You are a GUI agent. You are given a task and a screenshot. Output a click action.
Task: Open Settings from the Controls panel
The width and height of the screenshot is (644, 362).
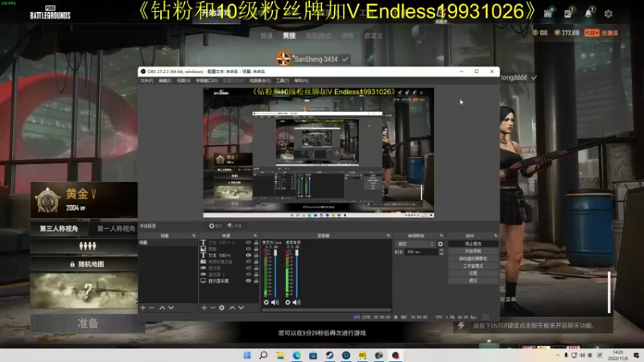click(x=473, y=274)
